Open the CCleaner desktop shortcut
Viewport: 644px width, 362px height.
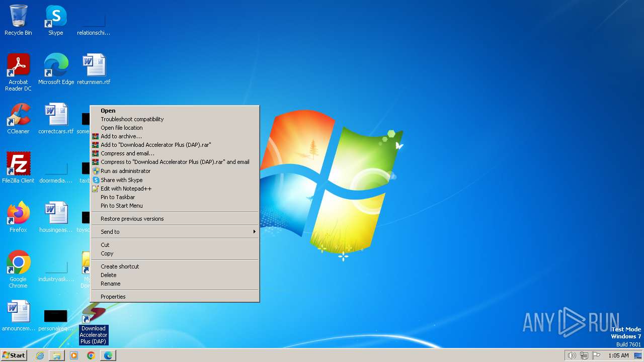18,119
